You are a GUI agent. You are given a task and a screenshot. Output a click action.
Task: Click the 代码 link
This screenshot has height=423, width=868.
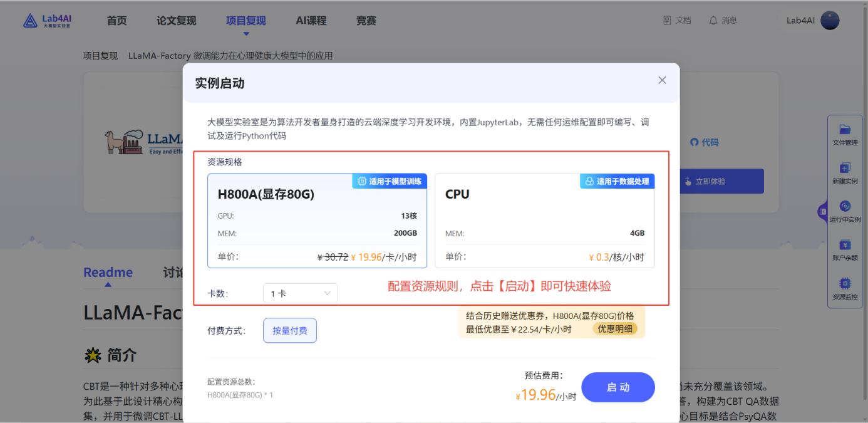(704, 142)
